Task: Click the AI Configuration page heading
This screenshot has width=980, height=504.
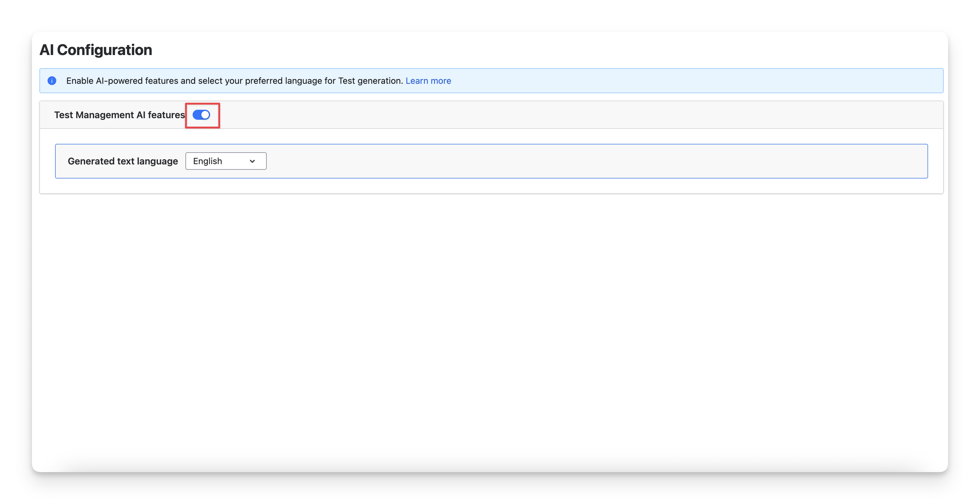Action: coord(95,50)
